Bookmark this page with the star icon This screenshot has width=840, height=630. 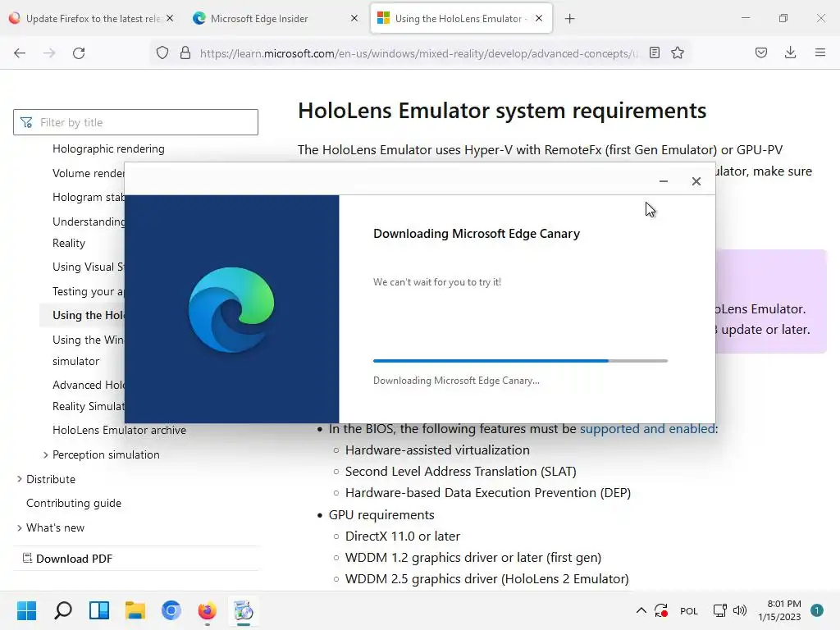[678, 52]
